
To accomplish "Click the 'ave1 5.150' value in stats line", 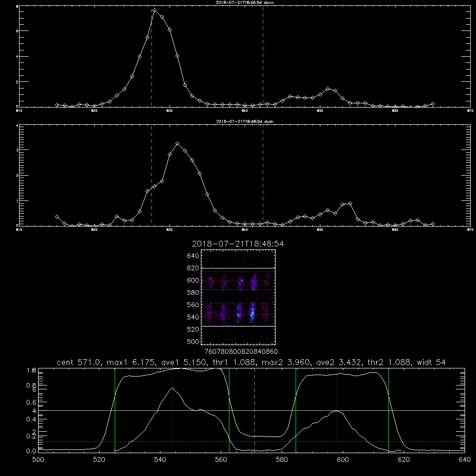I will coord(183,362).
